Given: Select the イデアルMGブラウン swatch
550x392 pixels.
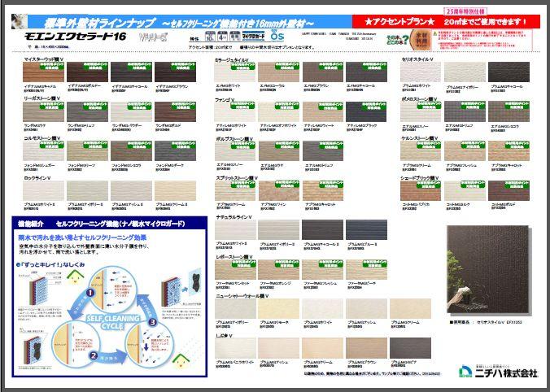Looking at the screenshot, I should coord(176,72).
